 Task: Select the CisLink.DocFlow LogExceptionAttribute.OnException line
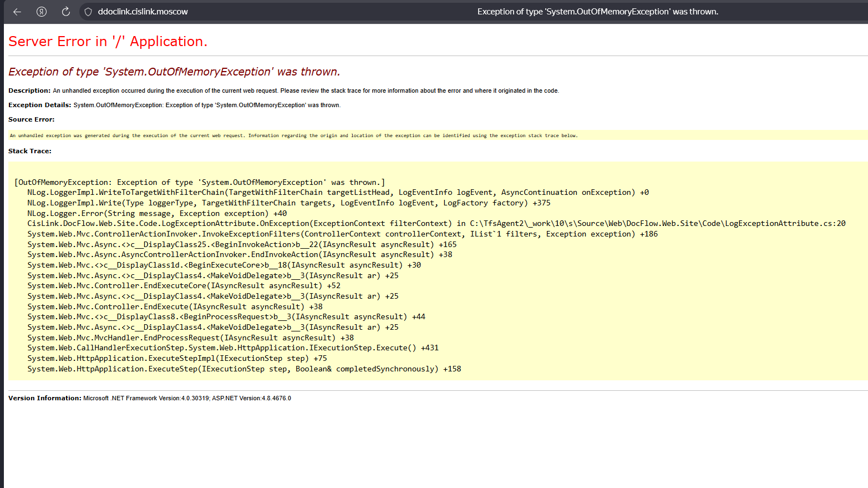436,224
